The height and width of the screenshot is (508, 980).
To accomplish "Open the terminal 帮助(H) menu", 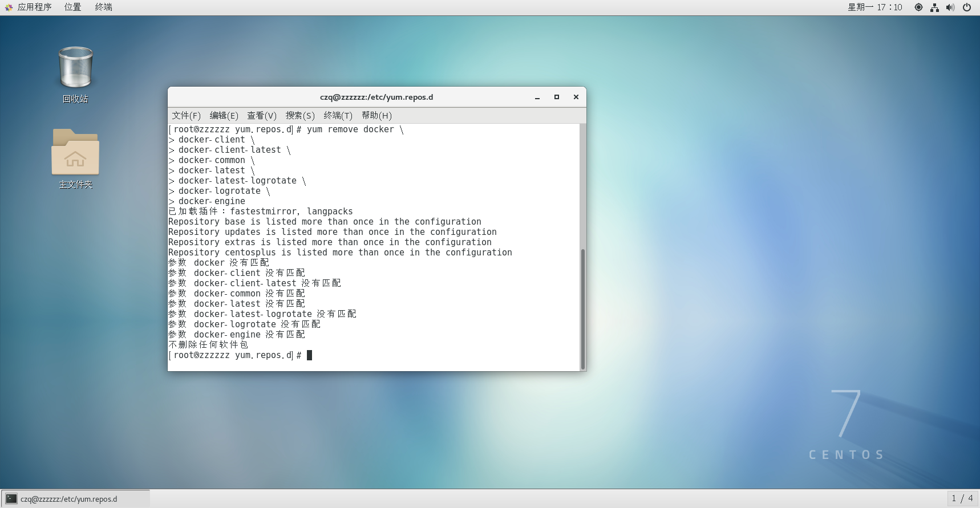I will pos(376,116).
